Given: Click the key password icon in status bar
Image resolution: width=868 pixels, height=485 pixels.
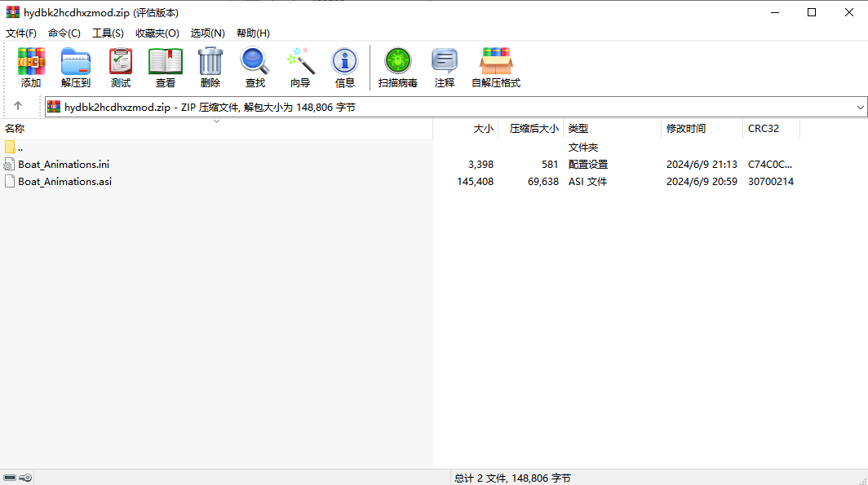Looking at the screenshot, I should click(25, 478).
